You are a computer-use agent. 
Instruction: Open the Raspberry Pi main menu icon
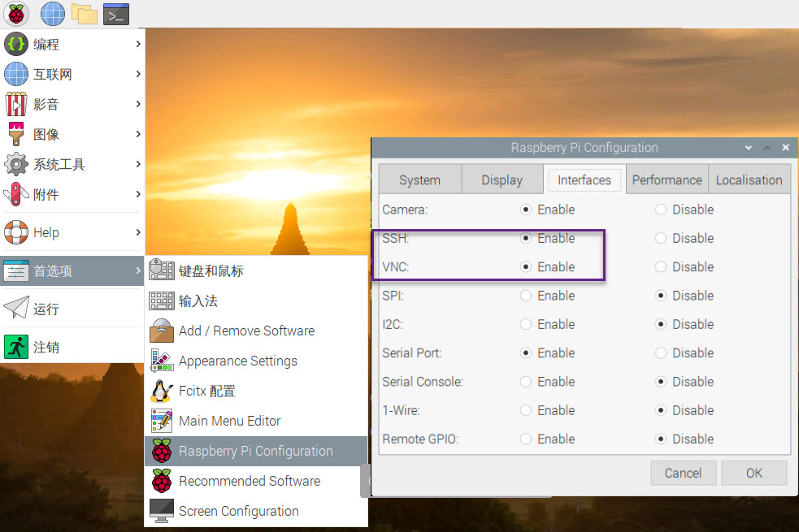click(16, 14)
